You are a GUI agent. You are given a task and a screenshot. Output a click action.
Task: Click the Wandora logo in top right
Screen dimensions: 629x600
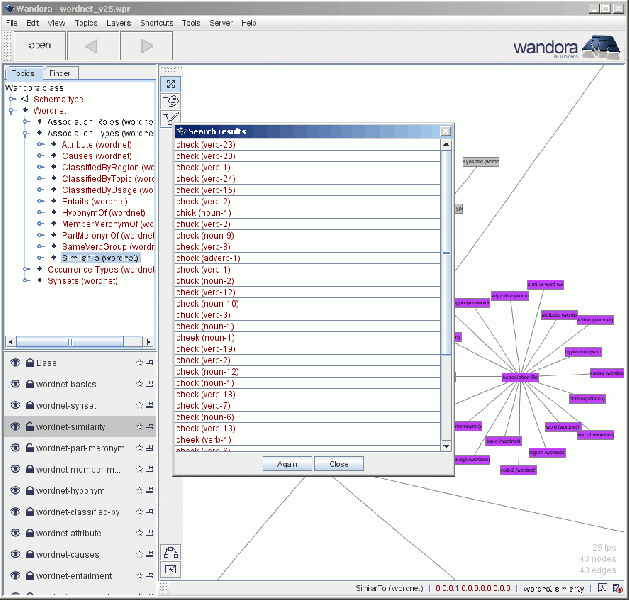(x=565, y=46)
